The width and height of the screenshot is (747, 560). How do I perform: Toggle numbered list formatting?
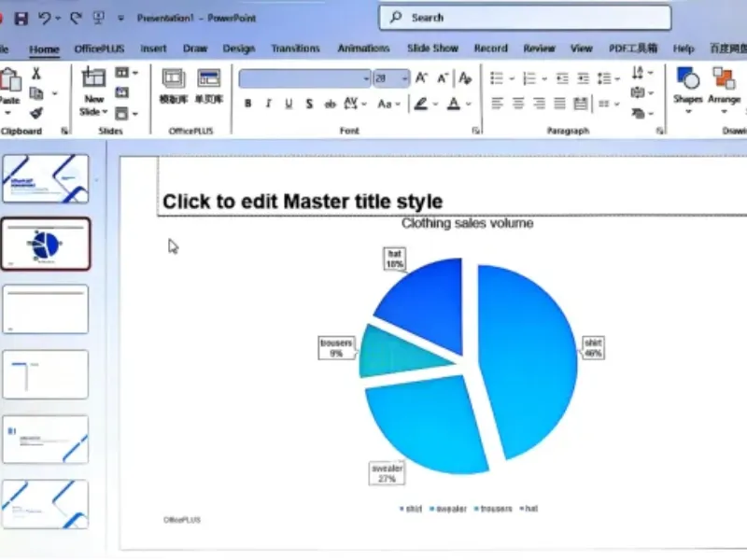[x=529, y=78]
